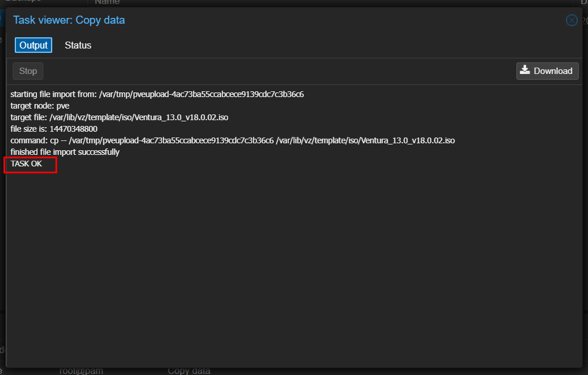Switch to the Status tab

click(78, 45)
